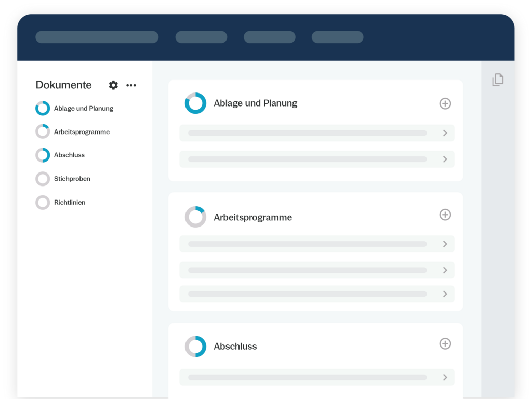Click the Ablage und Planung card progress ring
The width and height of the screenshot is (532, 399).
pyautogui.click(x=195, y=103)
